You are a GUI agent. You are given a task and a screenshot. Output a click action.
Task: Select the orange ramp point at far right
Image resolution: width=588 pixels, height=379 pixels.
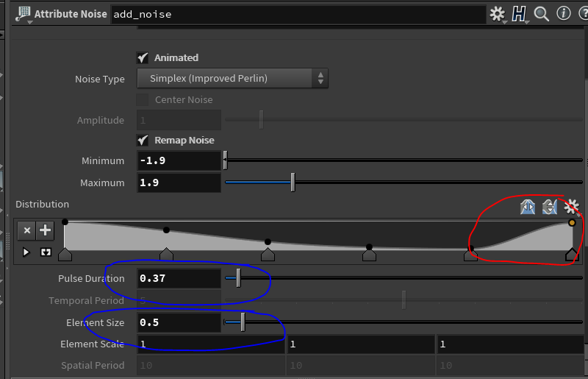pyautogui.click(x=572, y=222)
